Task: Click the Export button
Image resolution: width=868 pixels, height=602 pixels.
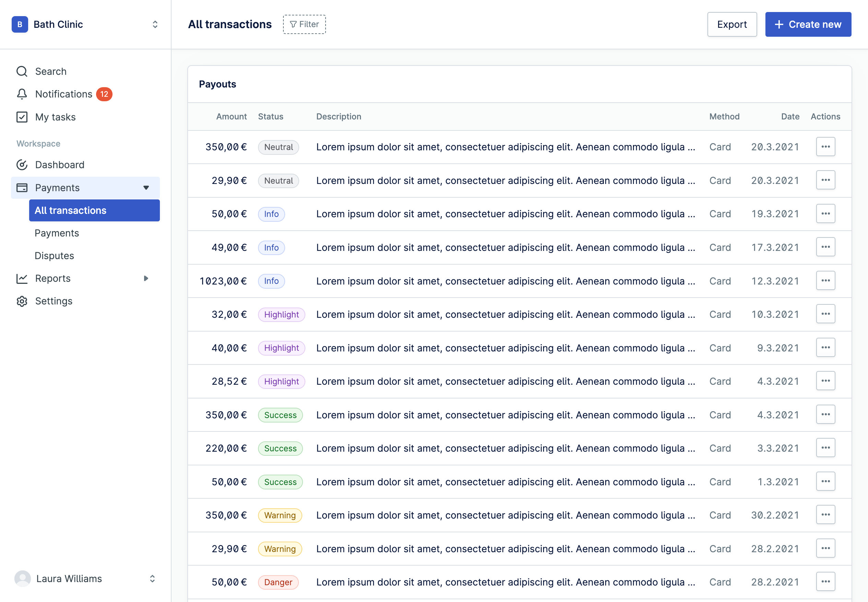Action: [x=732, y=24]
